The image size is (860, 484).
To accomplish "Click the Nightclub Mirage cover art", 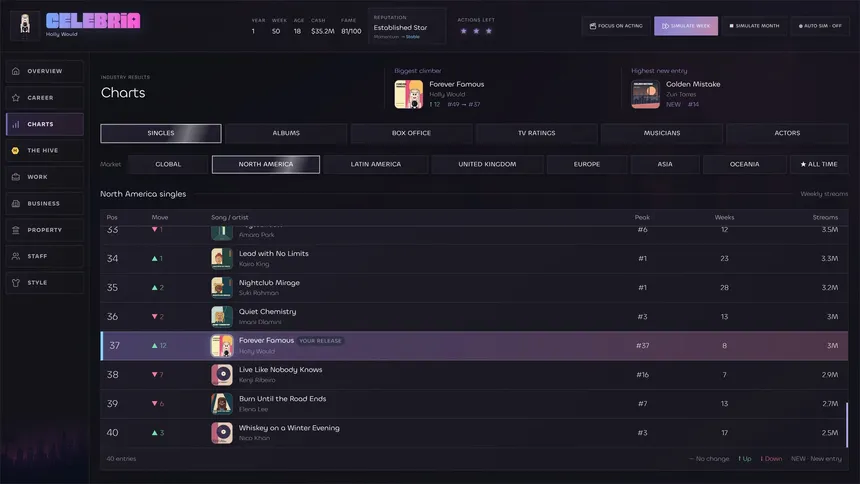I will (x=222, y=288).
